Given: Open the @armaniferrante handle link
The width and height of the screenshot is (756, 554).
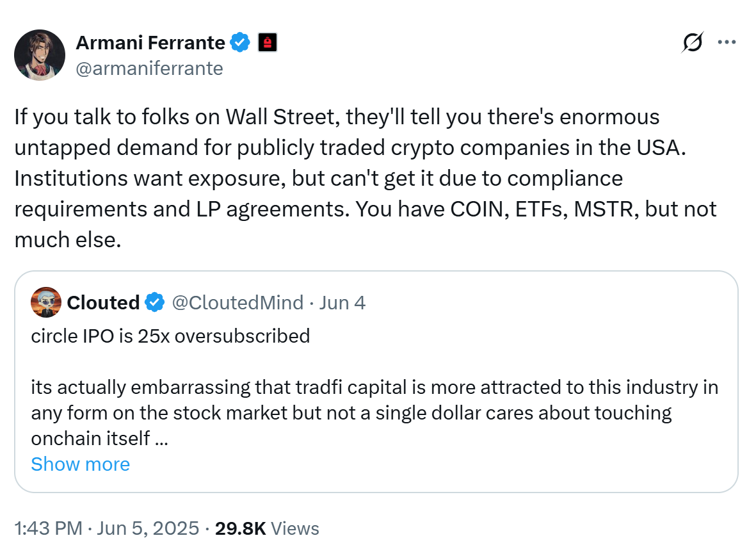Looking at the screenshot, I should click(x=149, y=68).
